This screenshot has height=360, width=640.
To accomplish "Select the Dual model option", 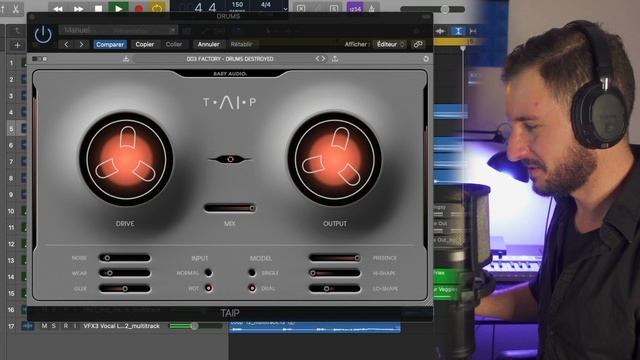I will pyautogui.click(x=252, y=288).
